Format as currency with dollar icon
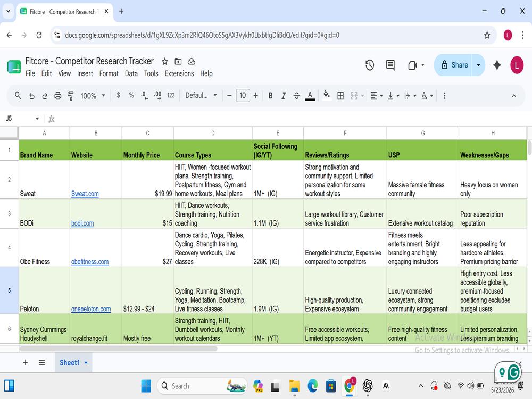 pyautogui.click(x=118, y=95)
